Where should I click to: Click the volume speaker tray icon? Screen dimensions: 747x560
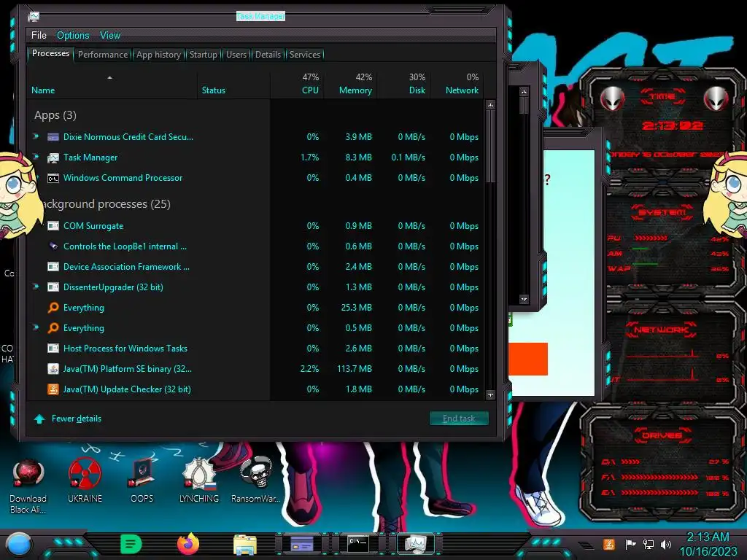666,544
